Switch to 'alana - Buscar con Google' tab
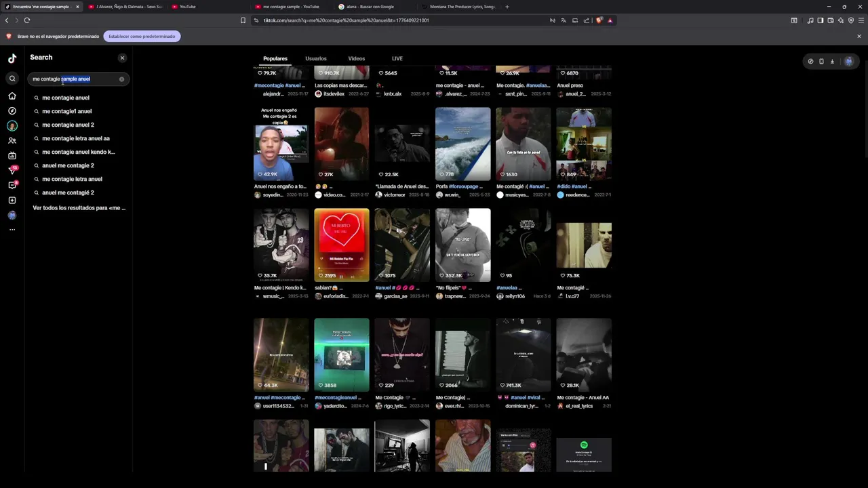The height and width of the screenshot is (488, 868). pyautogui.click(x=370, y=7)
